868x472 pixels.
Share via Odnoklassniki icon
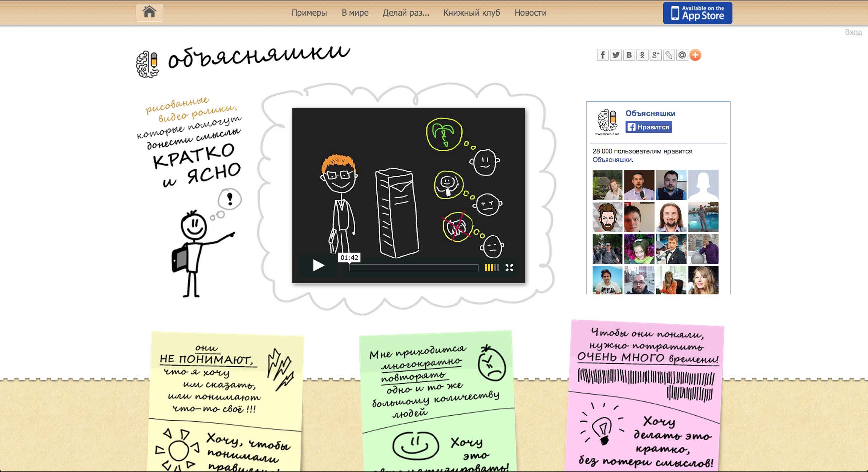[x=642, y=55]
